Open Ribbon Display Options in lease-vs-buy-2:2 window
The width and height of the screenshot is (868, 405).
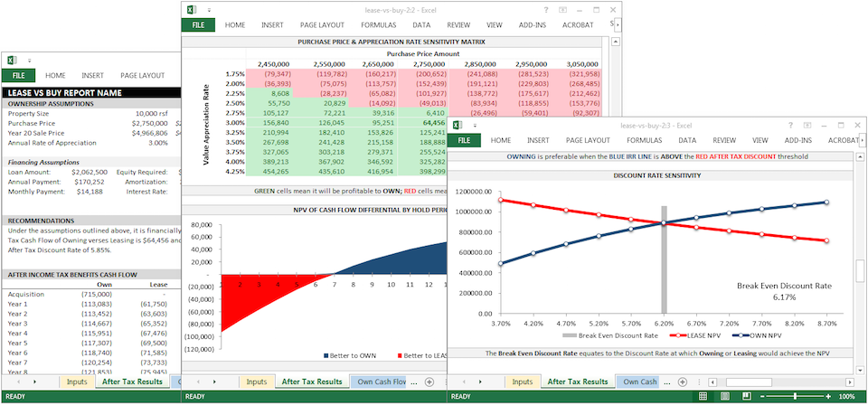[x=562, y=9]
